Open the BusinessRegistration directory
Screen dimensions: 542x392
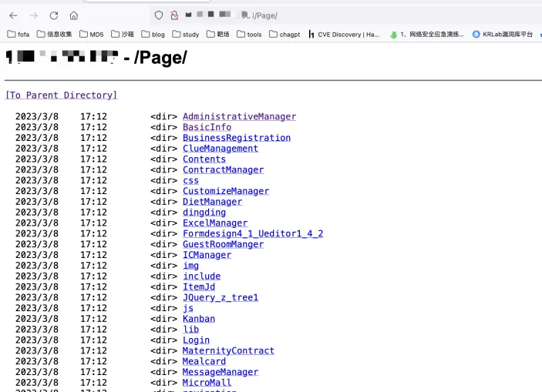click(x=237, y=138)
